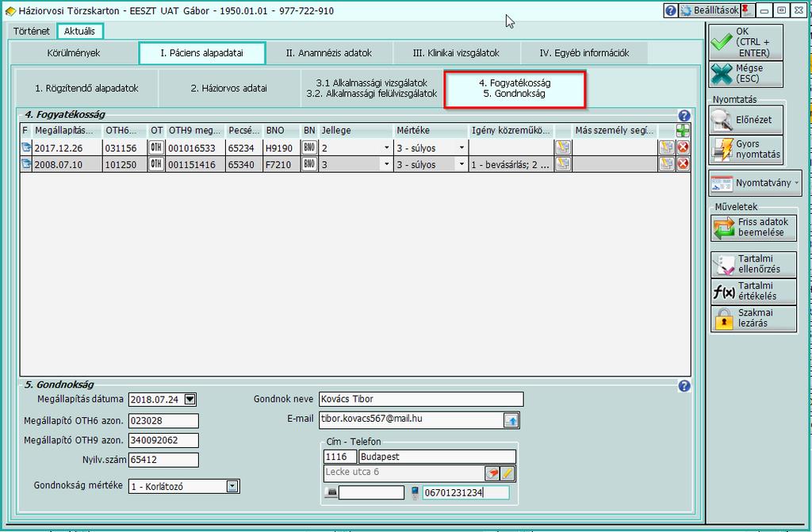The image size is (812, 532).
Task: Run Tartalmi értékelés
Action: tap(753, 291)
